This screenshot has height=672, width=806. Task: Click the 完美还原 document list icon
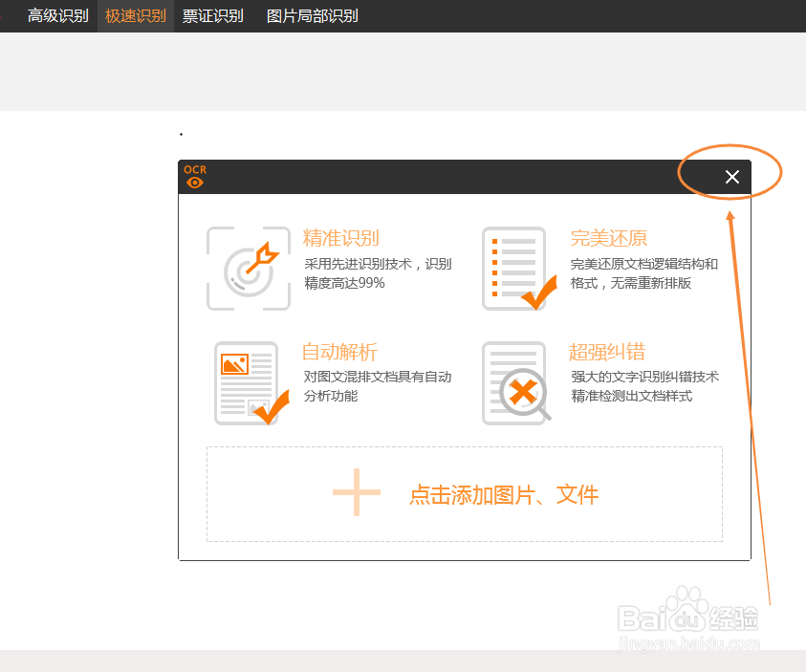click(x=516, y=269)
